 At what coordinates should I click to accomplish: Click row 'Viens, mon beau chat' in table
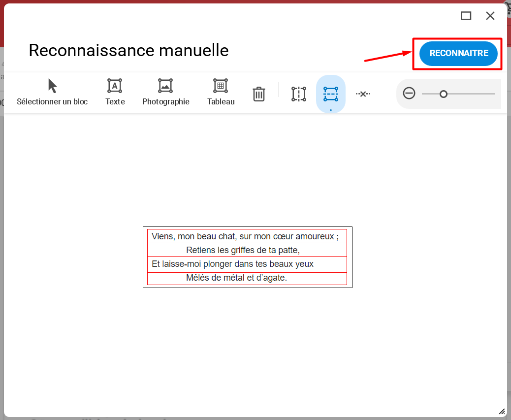[247, 236]
